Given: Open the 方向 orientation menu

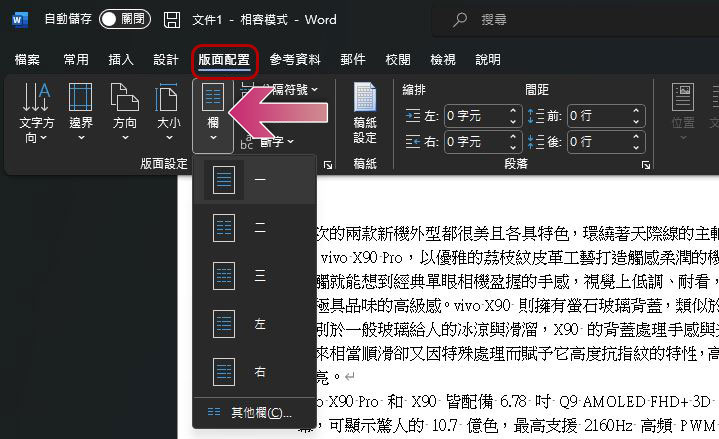Looking at the screenshot, I should [x=125, y=113].
